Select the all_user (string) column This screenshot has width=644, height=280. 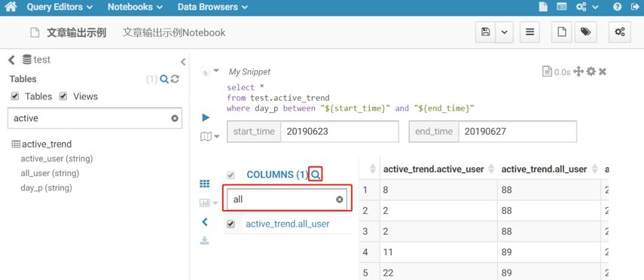pos(50,173)
